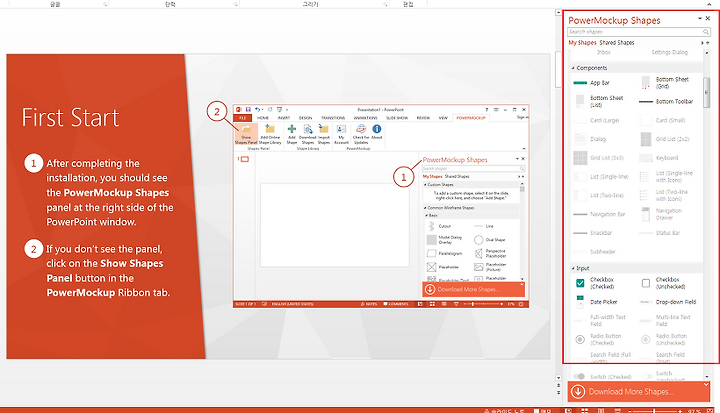
Task: Close the PowerMockup Shapes panel
Action: [708, 18]
